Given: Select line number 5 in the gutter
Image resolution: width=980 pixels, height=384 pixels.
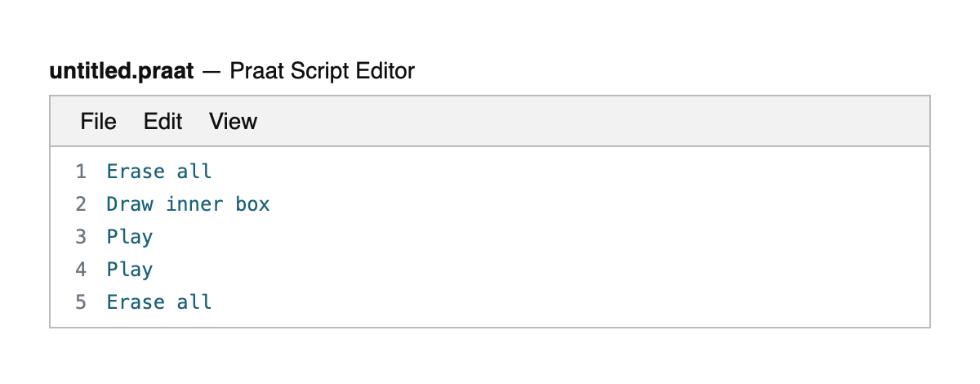Looking at the screenshot, I should 80,302.
